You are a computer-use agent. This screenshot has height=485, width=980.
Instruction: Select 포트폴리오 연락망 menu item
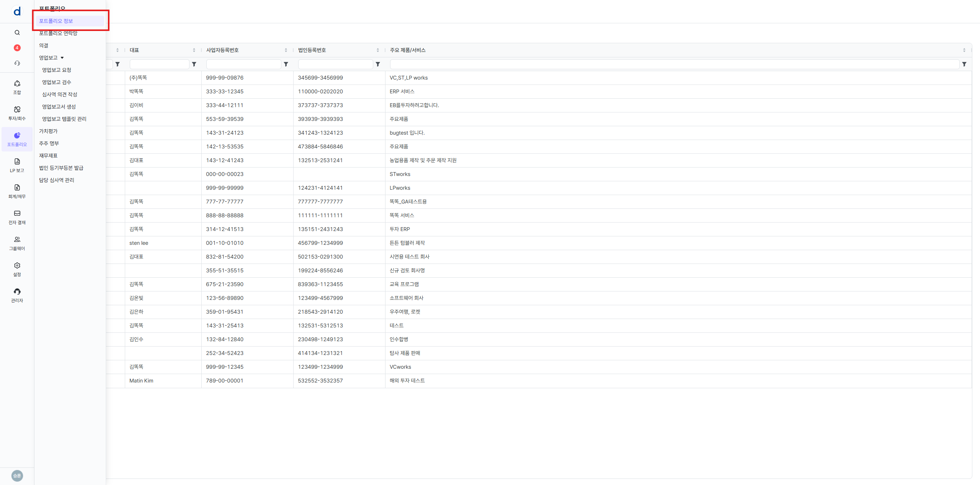click(x=58, y=33)
